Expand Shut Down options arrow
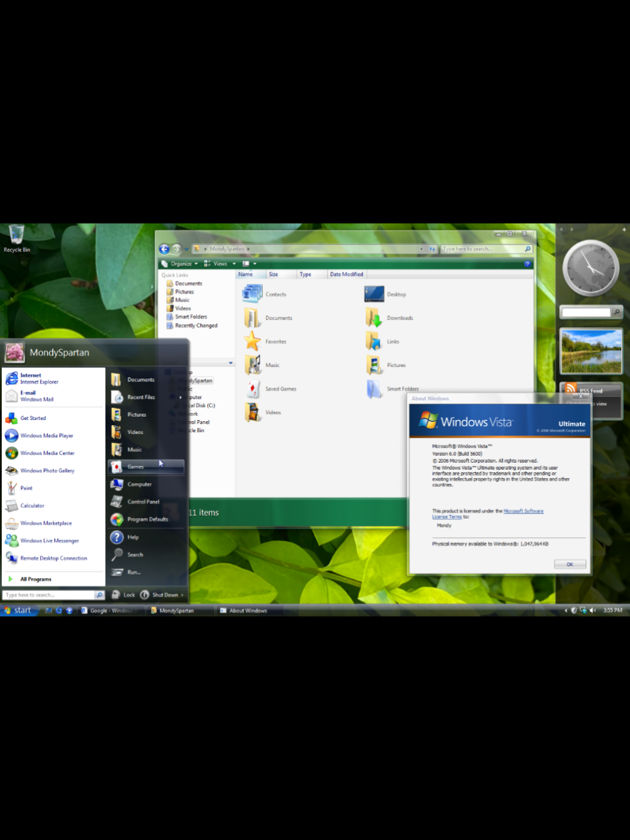 (182, 595)
